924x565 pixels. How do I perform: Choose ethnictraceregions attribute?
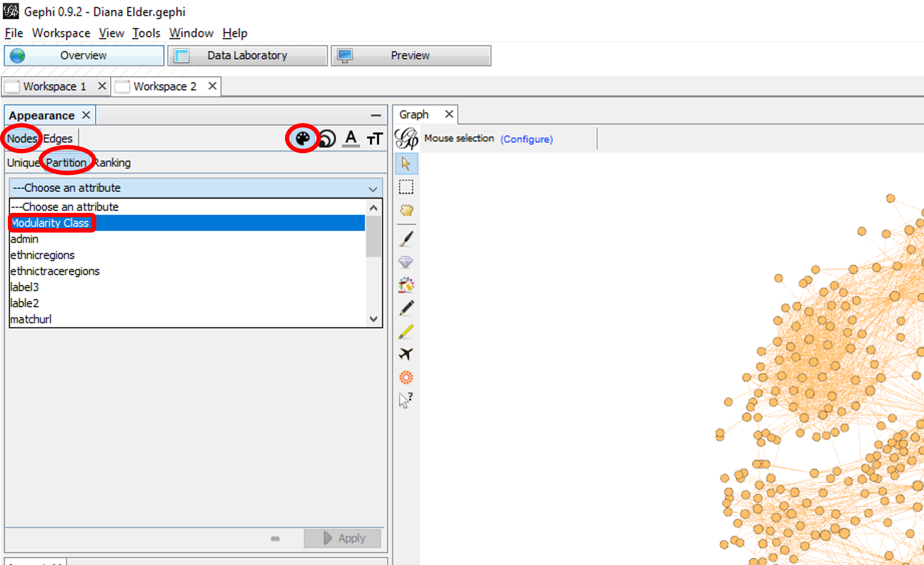tap(187, 271)
